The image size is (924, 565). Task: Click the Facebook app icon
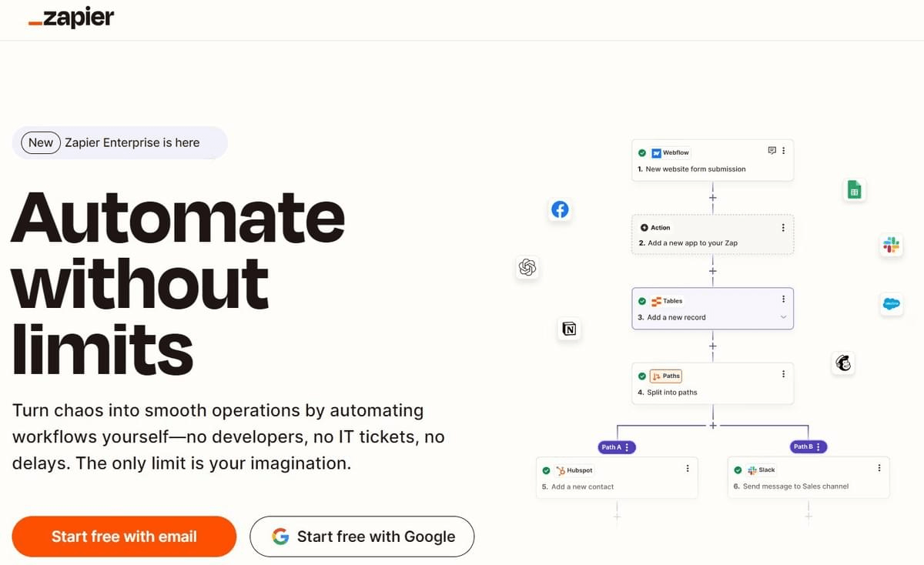[x=560, y=209]
